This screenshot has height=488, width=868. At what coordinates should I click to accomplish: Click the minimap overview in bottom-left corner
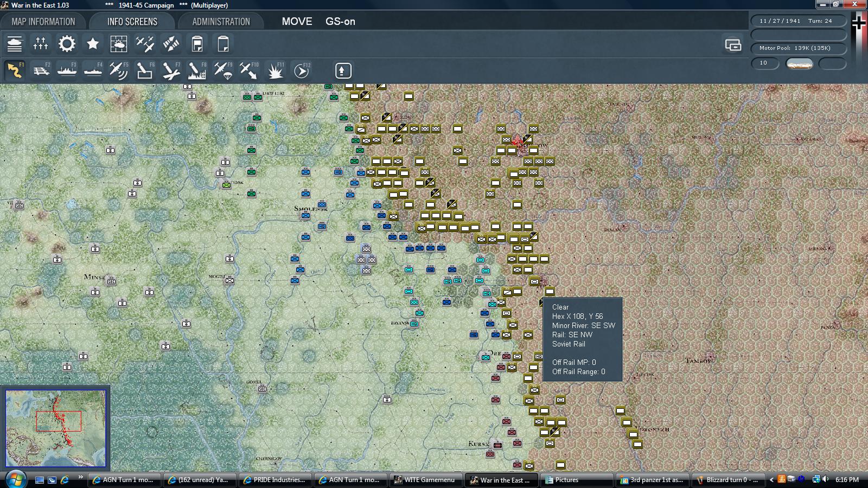tap(55, 428)
